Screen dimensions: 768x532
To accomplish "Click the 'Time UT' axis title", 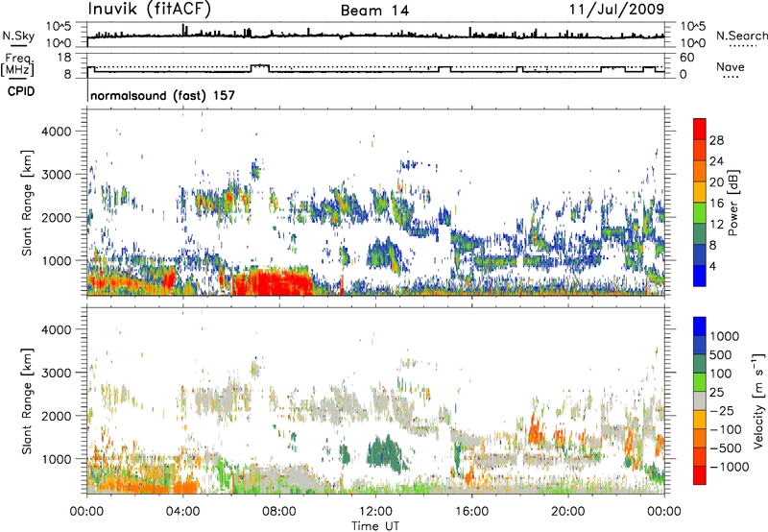I will [375, 526].
